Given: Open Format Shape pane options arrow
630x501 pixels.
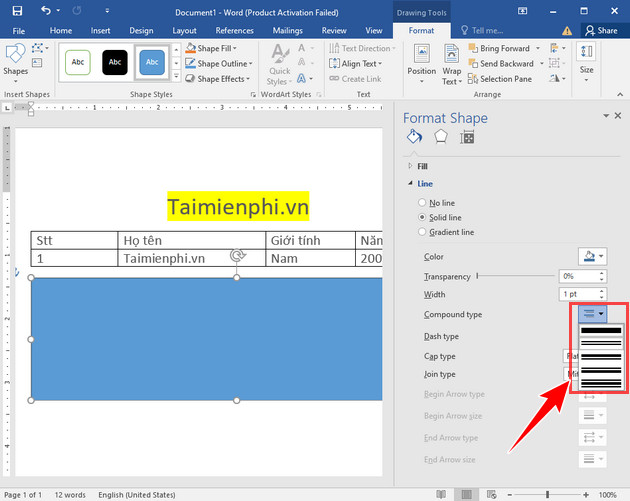Looking at the screenshot, I should coord(606,116).
